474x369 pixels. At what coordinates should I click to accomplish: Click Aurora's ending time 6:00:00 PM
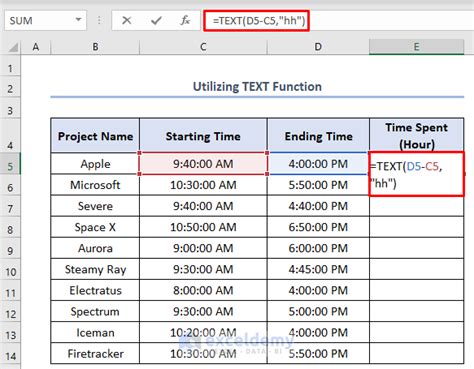click(318, 248)
